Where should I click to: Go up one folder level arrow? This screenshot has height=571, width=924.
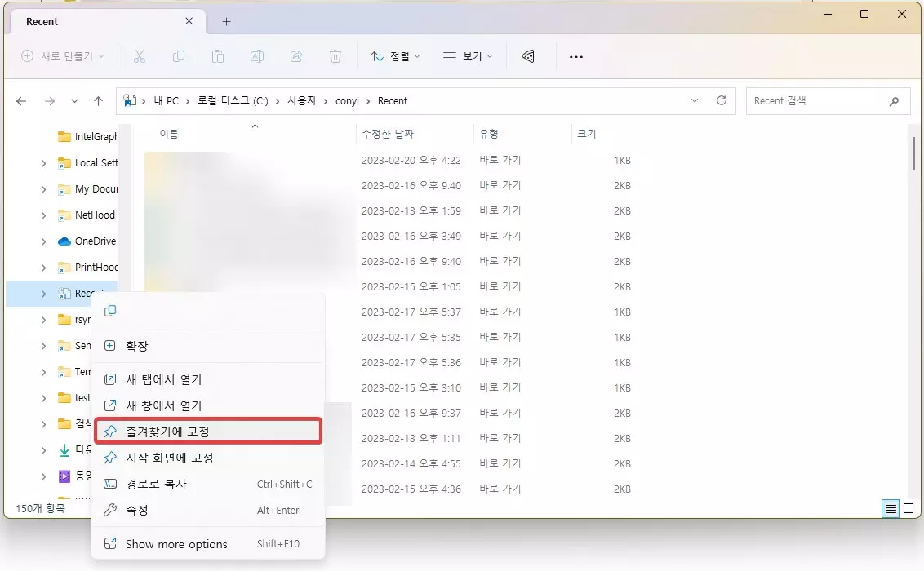tap(99, 101)
